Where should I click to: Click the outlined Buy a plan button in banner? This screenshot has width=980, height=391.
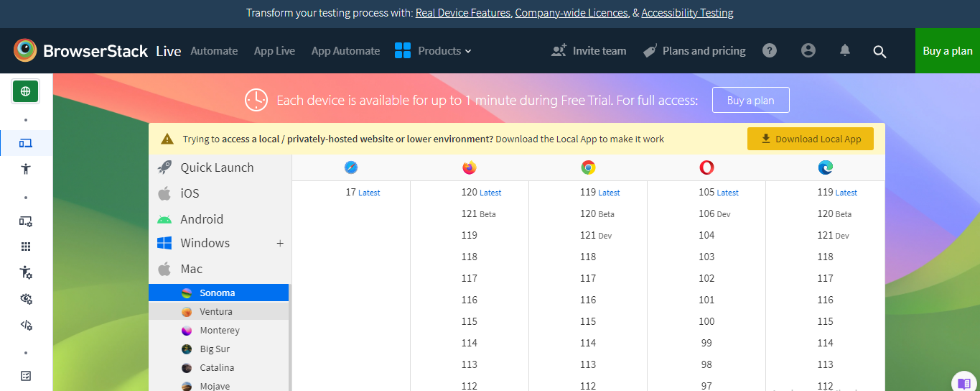coord(750,100)
